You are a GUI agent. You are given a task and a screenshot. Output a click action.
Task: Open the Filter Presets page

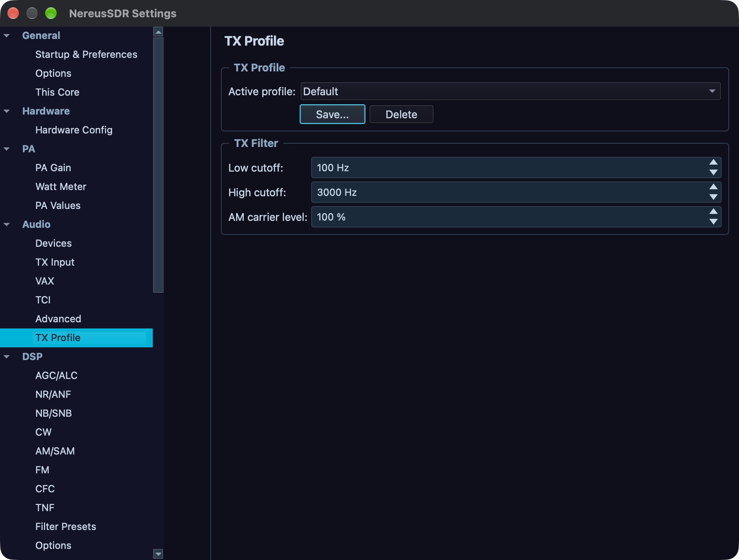click(66, 527)
